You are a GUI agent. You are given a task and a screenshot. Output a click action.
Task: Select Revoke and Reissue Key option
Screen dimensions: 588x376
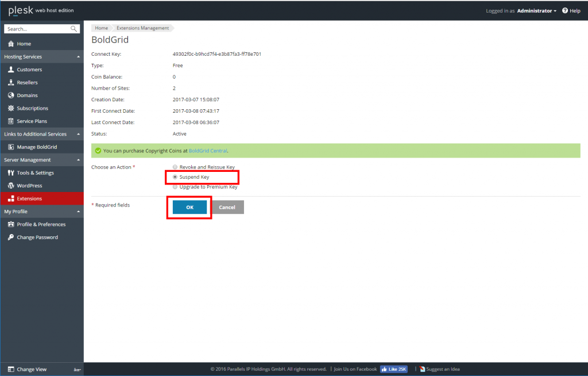tap(175, 167)
